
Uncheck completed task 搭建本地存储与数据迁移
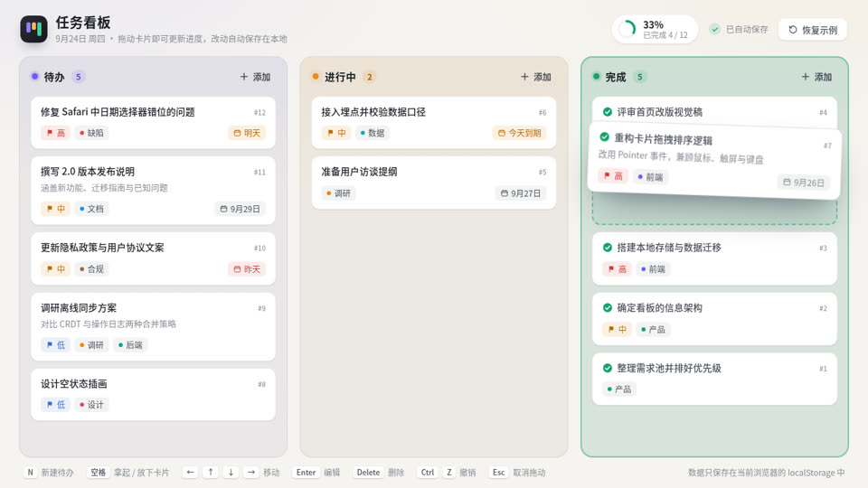click(608, 248)
